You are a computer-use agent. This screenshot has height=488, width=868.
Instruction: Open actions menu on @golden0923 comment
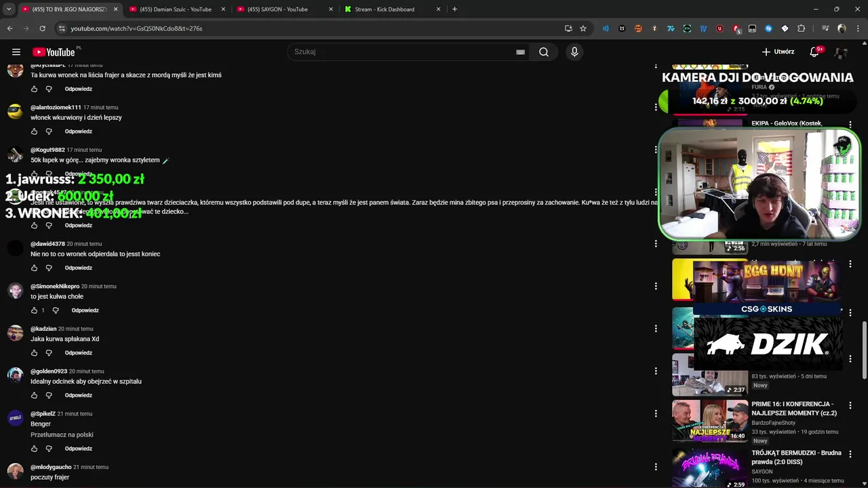(656, 371)
